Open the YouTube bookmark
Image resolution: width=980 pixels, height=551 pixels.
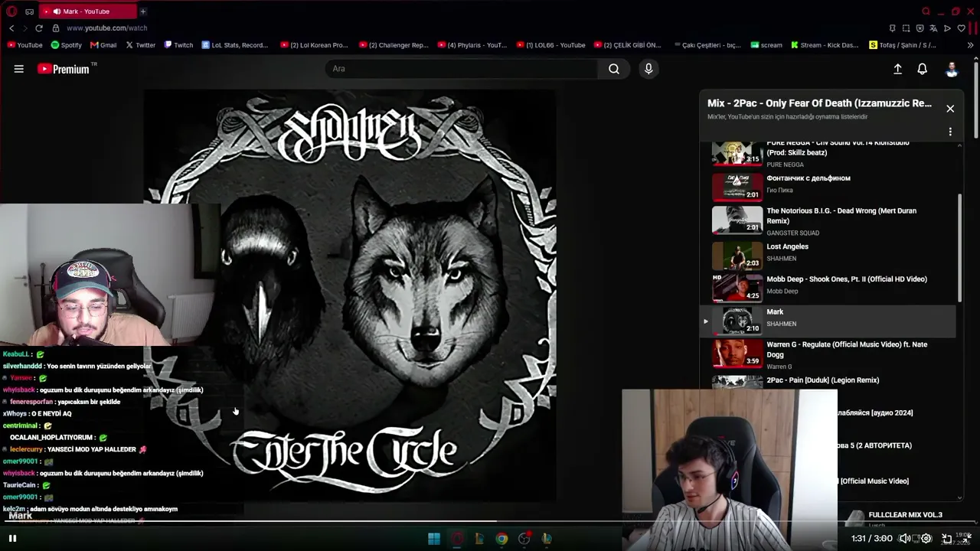(x=24, y=45)
